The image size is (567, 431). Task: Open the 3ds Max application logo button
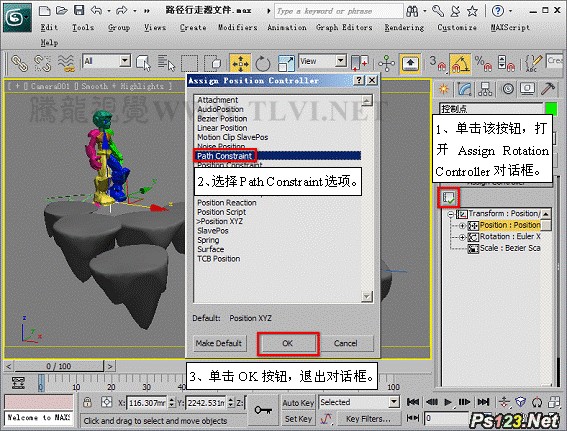pos(17,17)
